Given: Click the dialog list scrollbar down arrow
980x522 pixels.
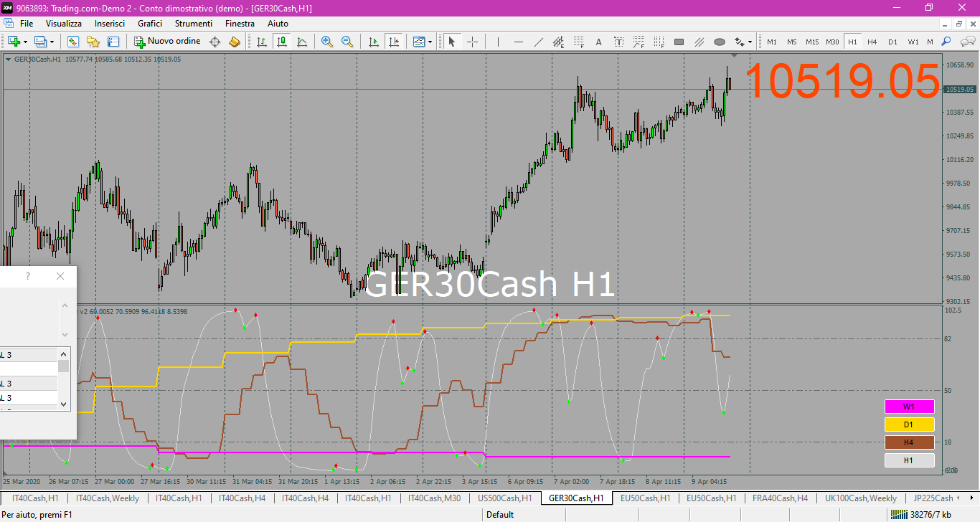Looking at the screenshot, I should tap(64, 404).
